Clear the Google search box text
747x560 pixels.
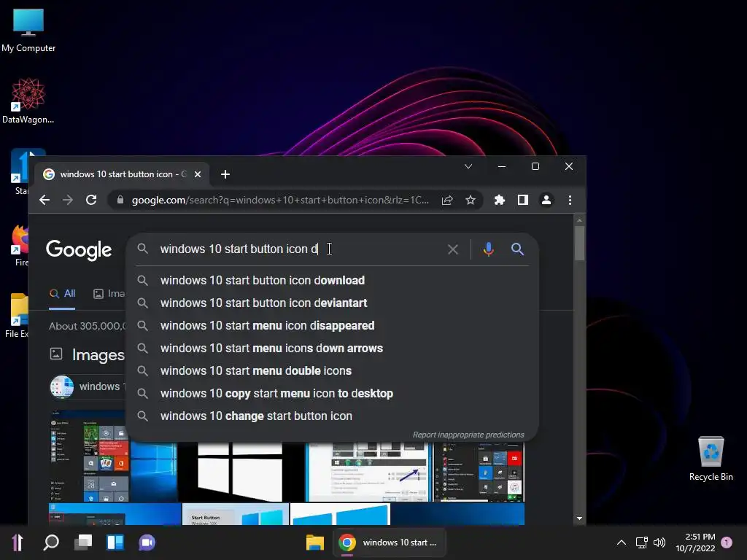pyautogui.click(x=453, y=249)
